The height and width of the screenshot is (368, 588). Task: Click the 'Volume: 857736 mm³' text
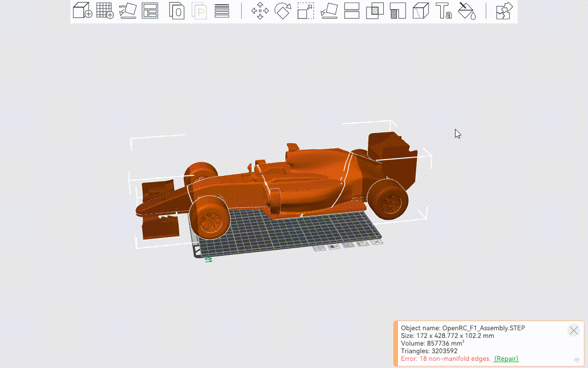pyautogui.click(x=433, y=343)
